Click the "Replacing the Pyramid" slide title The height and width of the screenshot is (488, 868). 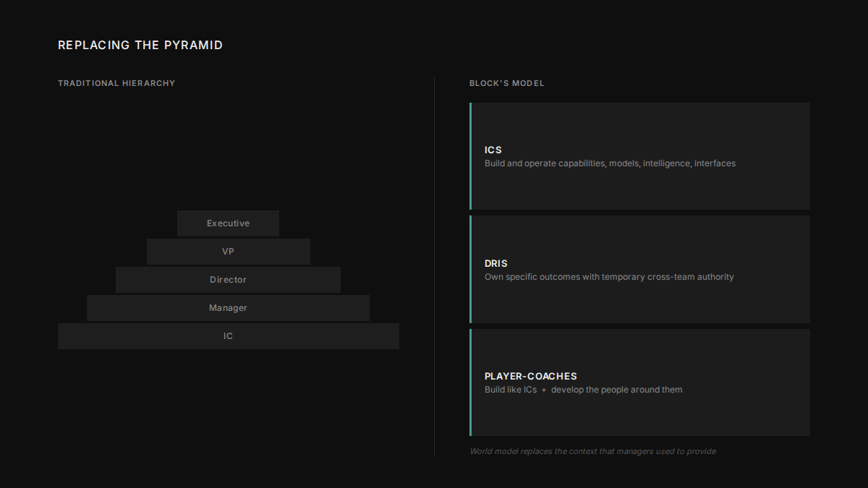pos(140,45)
